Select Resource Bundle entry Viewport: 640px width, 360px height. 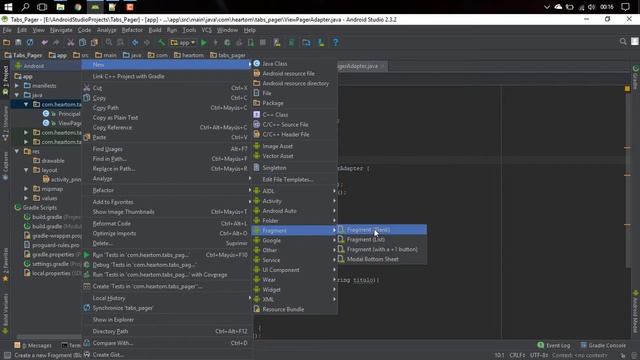pyautogui.click(x=295, y=309)
